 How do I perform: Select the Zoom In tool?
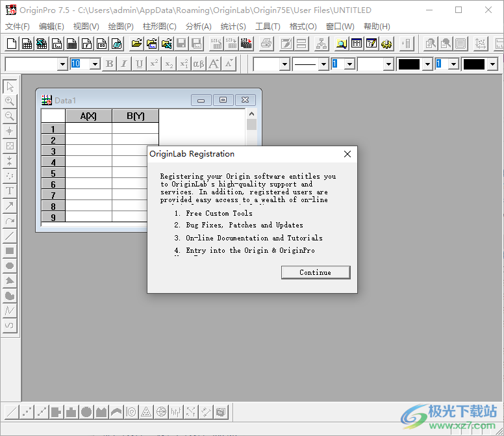10,101
